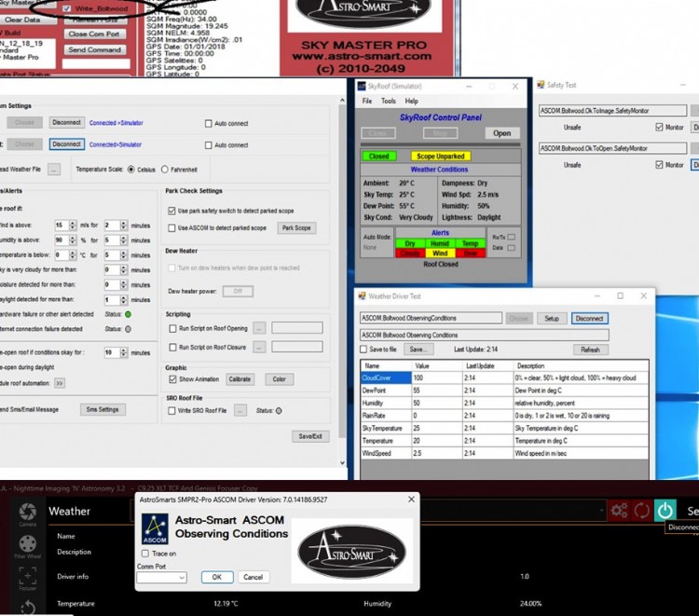The image size is (699, 616).
Task: Click the circular refresh devices icon in N.I.N.A.
Action: coord(642,510)
